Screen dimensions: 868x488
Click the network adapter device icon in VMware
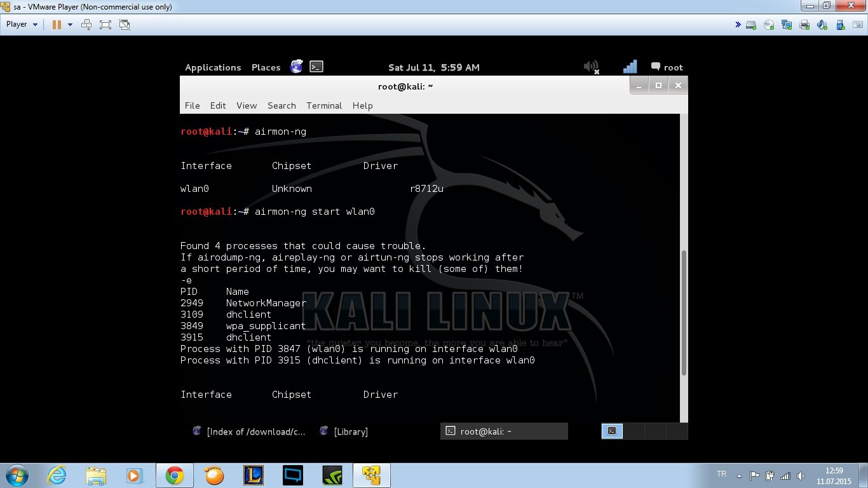pos(787,25)
